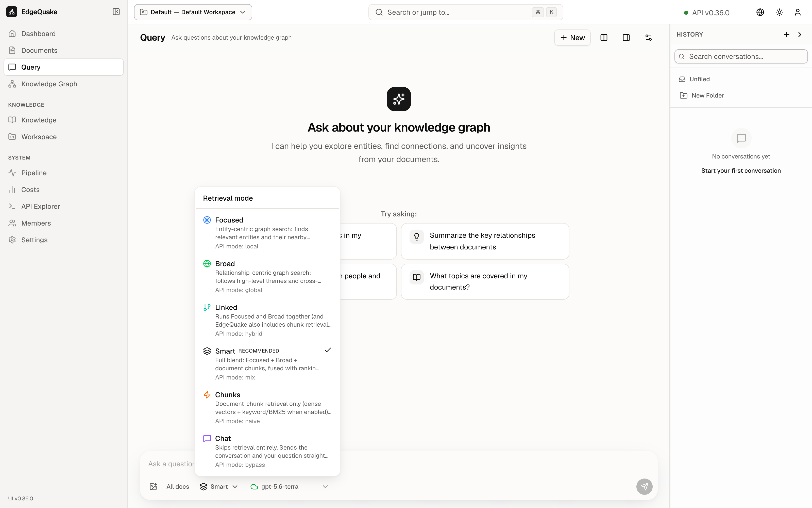Open Knowledge Graph in the sidebar

(x=63, y=84)
